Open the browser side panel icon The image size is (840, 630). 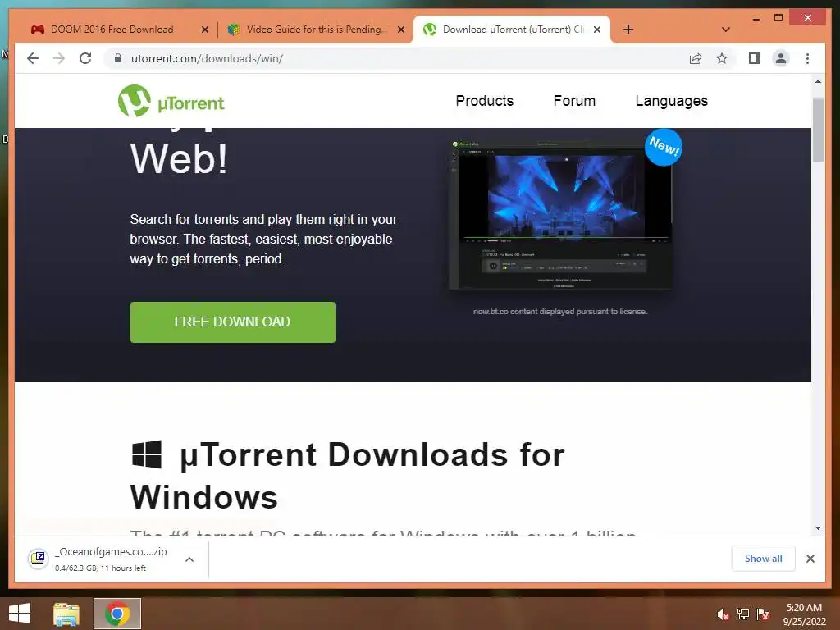[x=755, y=58]
